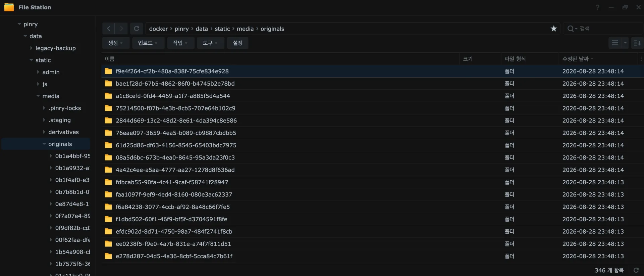Screen dimensions: 644x276
Task: Refresh the item count in the status bar
Action: [x=636, y=270]
